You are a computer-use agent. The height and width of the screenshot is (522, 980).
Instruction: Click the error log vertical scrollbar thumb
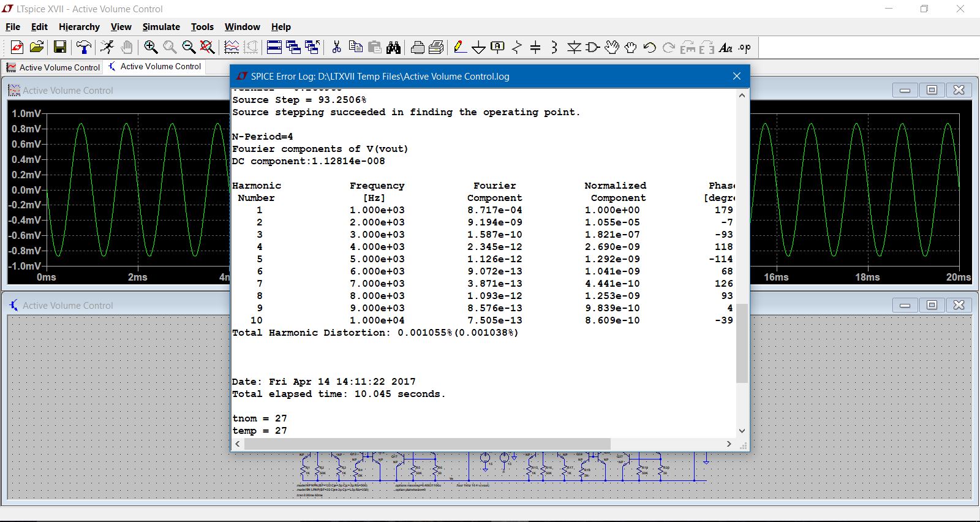[742, 342]
